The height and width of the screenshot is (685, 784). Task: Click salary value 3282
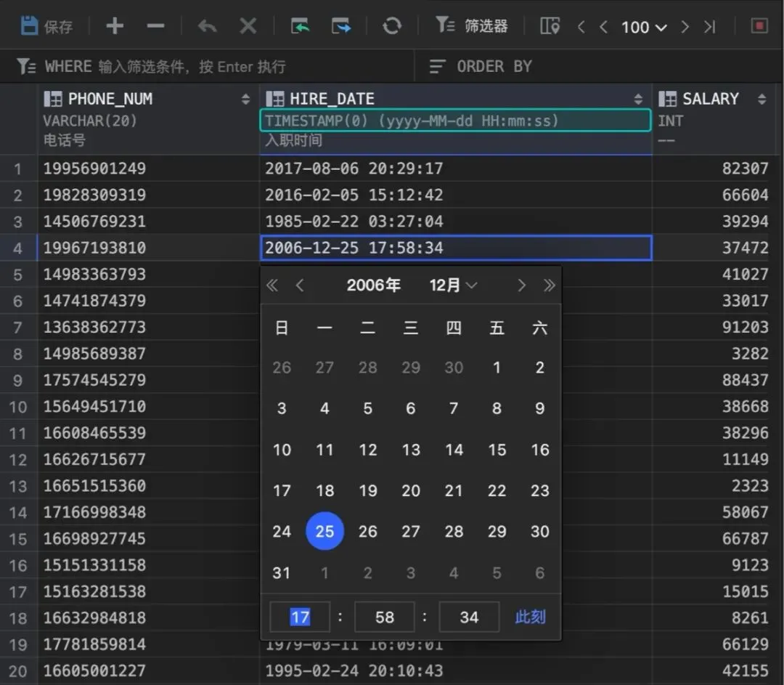(x=750, y=354)
